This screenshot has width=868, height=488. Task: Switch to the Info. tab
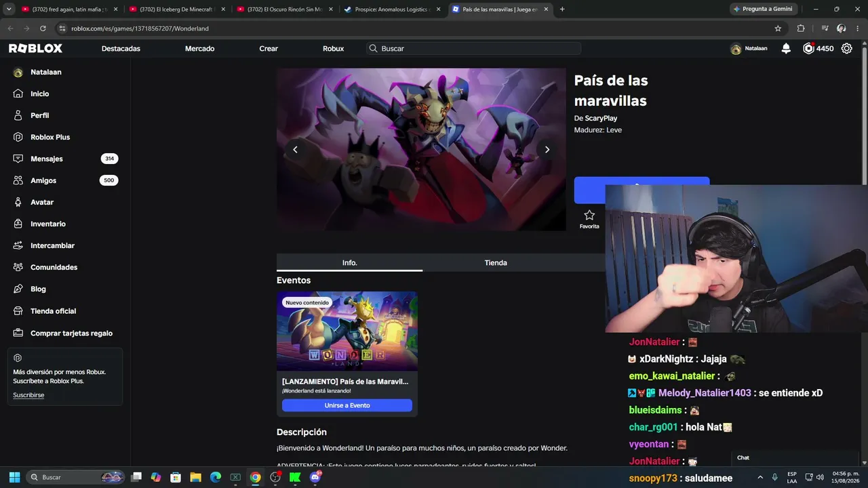[x=349, y=263]
